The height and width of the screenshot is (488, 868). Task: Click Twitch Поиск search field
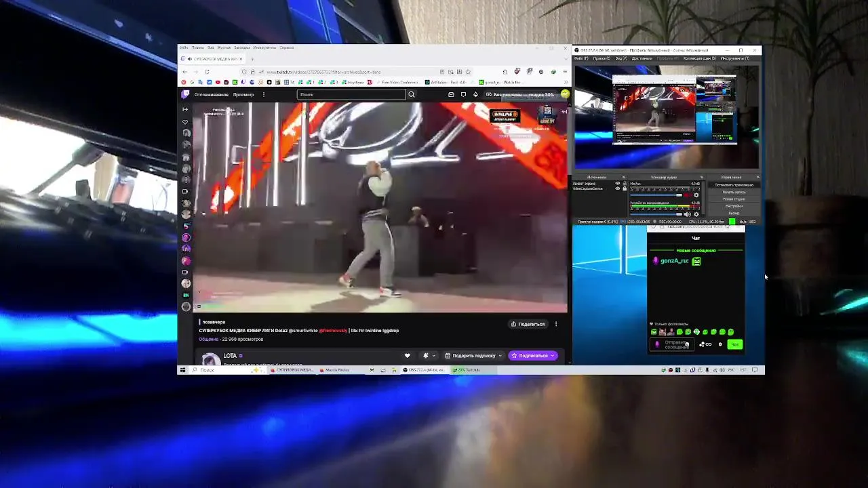(351, 95)
